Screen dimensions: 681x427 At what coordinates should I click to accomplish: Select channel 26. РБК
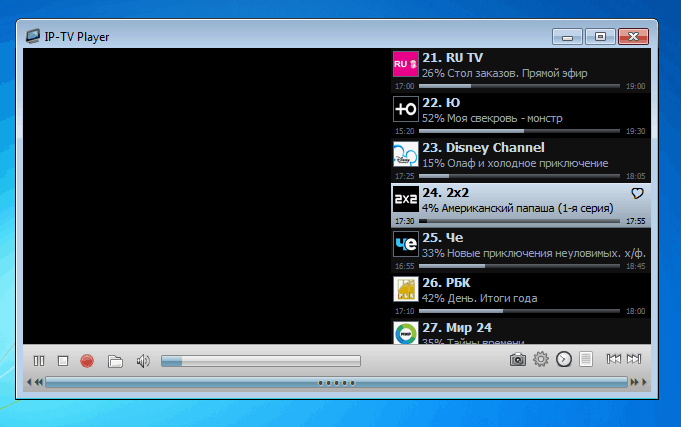click(521, 295)
